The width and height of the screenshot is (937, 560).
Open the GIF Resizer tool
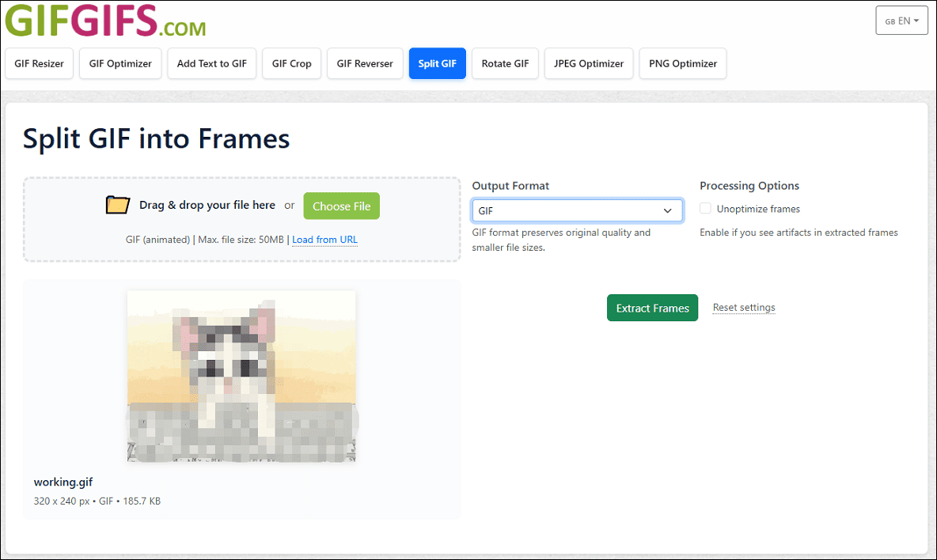[39, 63]
